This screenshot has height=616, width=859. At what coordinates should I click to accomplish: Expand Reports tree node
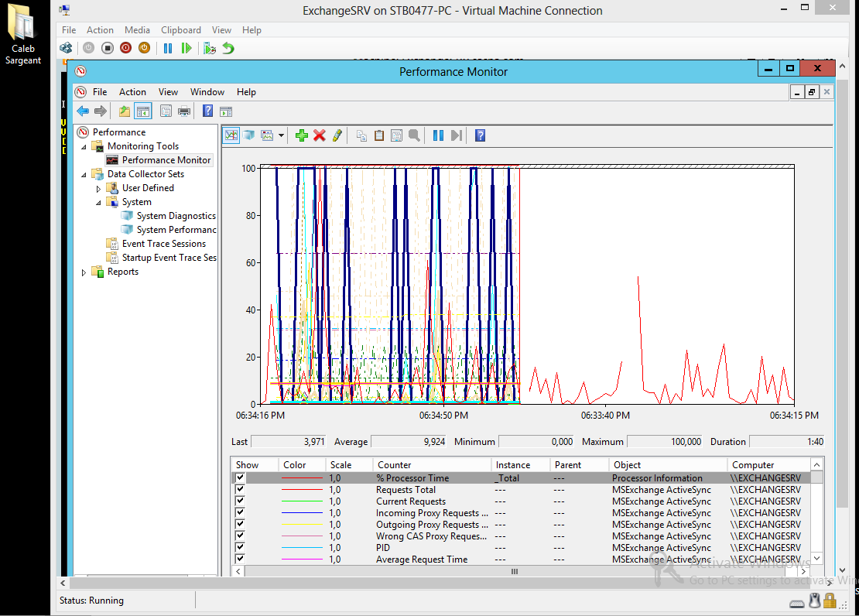pos(84,272)
